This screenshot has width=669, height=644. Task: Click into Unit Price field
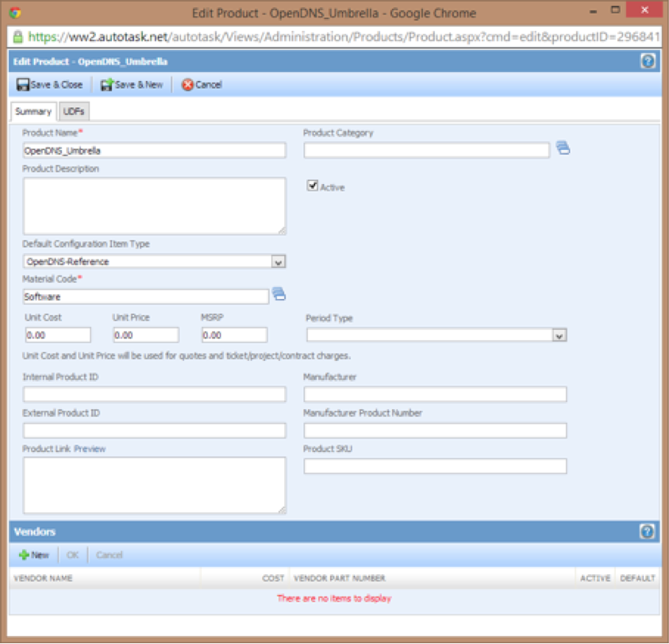pos(146,335)
